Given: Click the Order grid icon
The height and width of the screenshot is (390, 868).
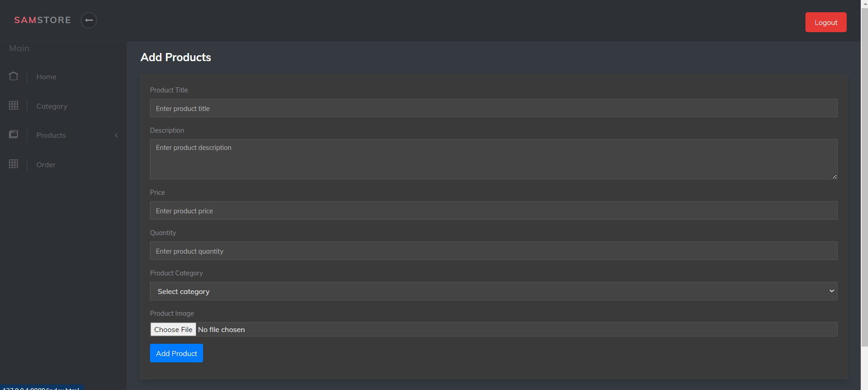Looking at the screenshot, I should coord(14,164).
